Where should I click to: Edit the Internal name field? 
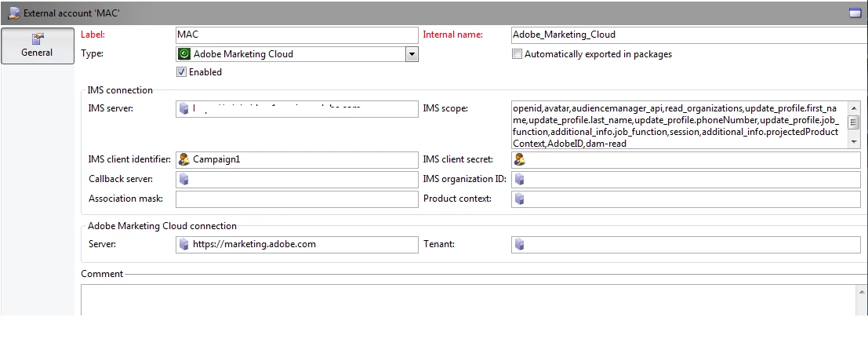689,35
